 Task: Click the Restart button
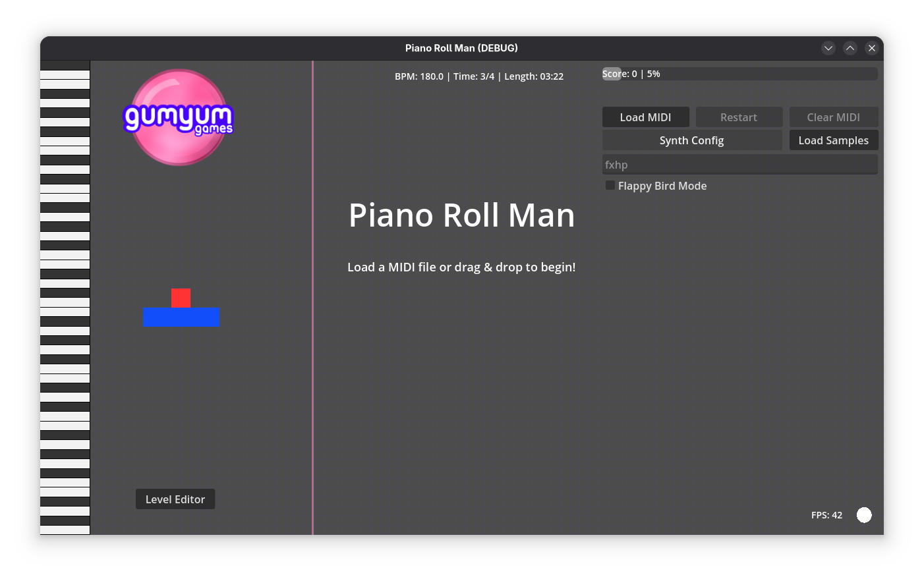point(739,117)
